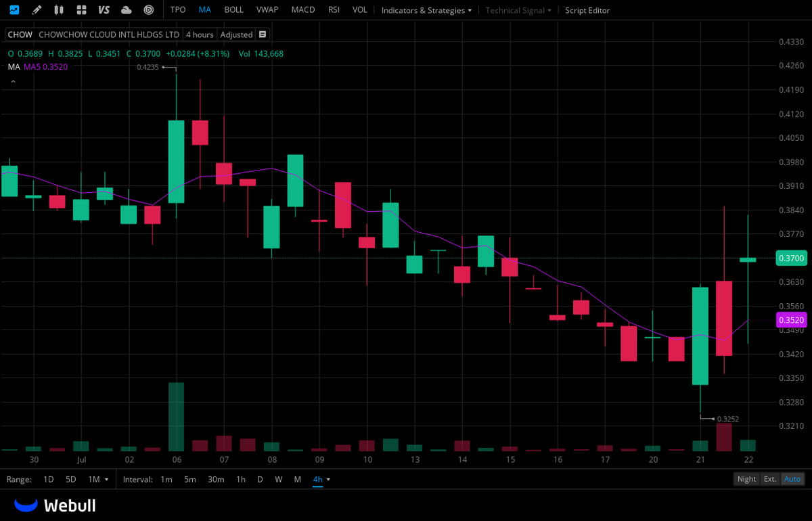Click the CHOWCHOW CLOUD INTL HLDGS LTD name
Screen dimensions: 812x521
(109, 35)
